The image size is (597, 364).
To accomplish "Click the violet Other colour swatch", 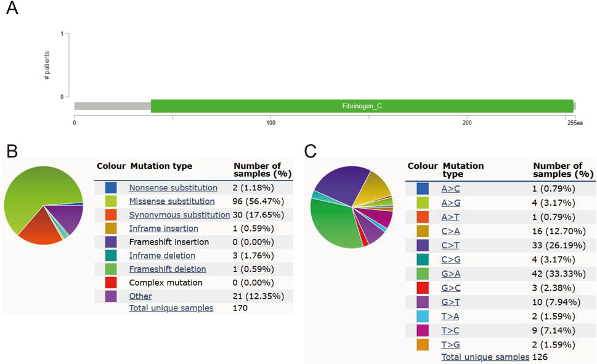I will [111, 296].
